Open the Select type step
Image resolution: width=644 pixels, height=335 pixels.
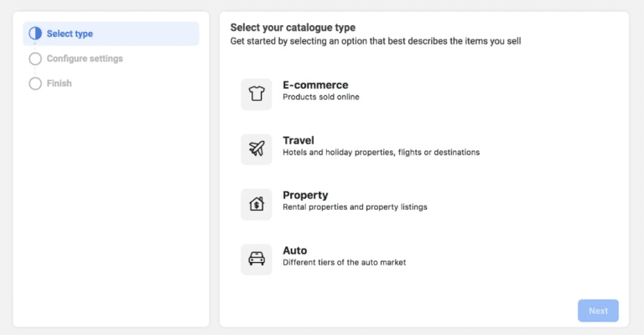tap(111, 34)
